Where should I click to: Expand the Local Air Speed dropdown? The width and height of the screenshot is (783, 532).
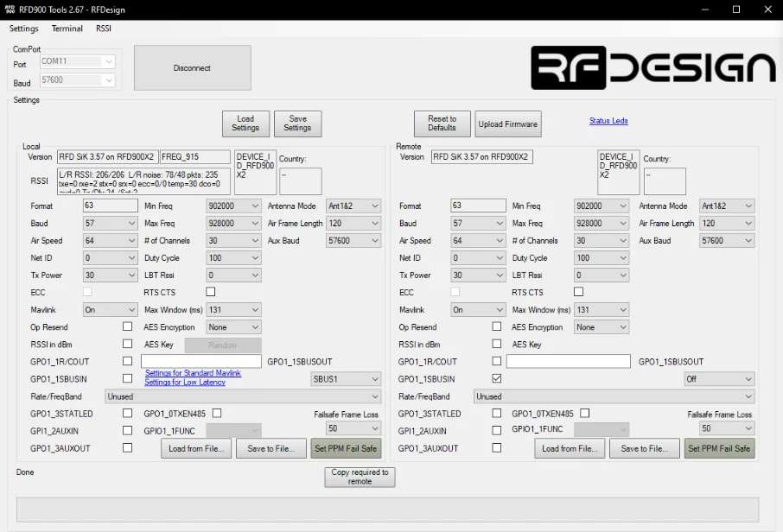click(111, 241)
